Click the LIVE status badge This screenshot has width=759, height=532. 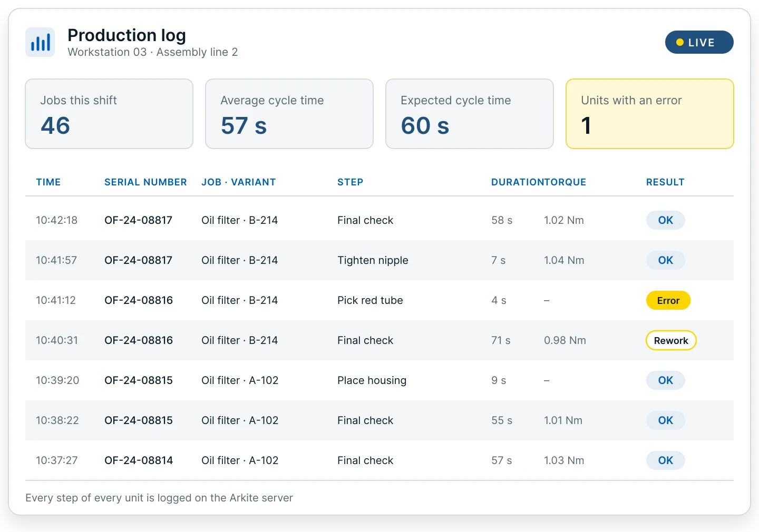(x=699, y=42)
